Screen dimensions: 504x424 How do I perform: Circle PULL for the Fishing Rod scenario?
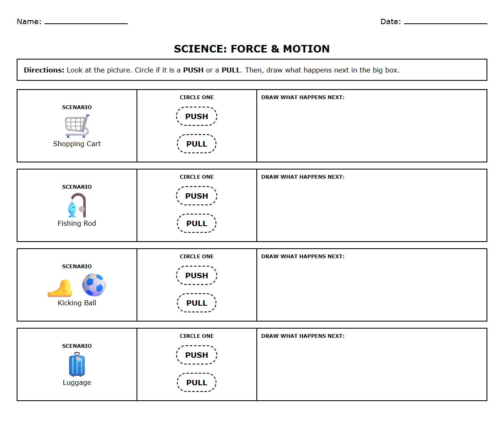coord(196,223)
